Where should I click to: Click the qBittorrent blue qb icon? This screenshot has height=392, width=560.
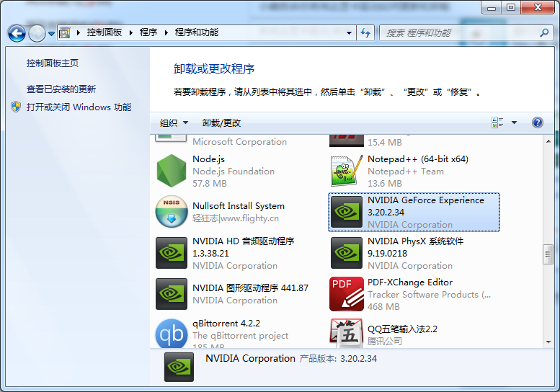172,334
